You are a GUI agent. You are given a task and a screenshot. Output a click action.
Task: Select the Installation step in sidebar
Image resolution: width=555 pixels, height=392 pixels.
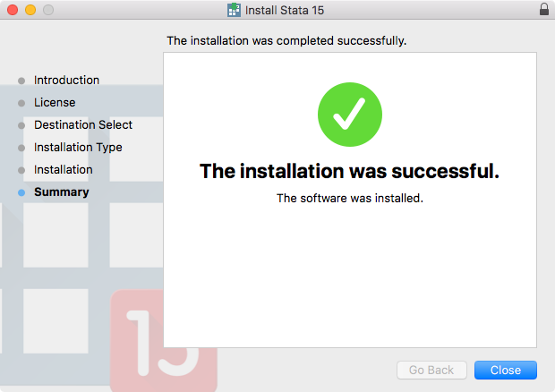click(64, 170)
